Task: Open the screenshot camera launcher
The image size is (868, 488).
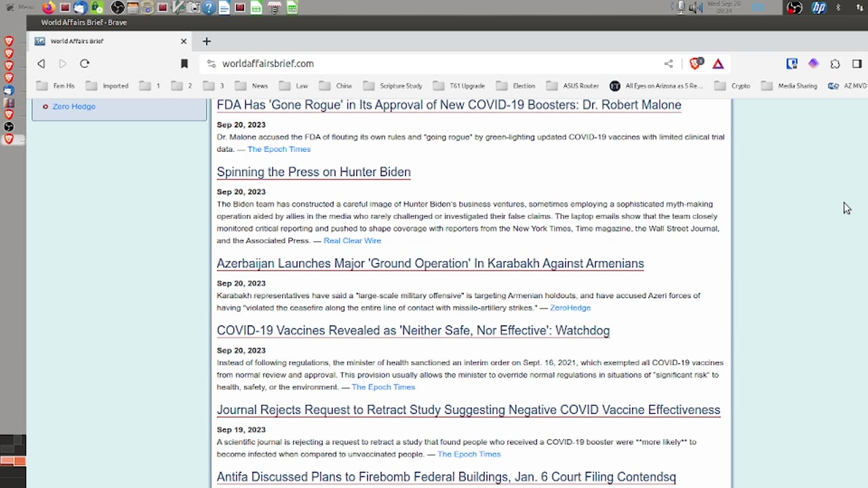Action: pos(193,7)
